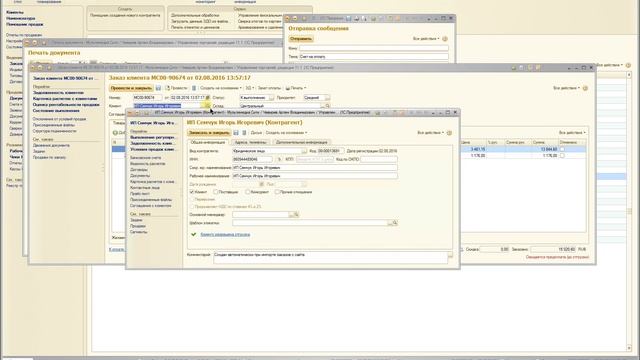Click the Записать и закрыть button
The width and height of the screenshot is (640, 360).
pyautogui.click(x=209, y=133)
